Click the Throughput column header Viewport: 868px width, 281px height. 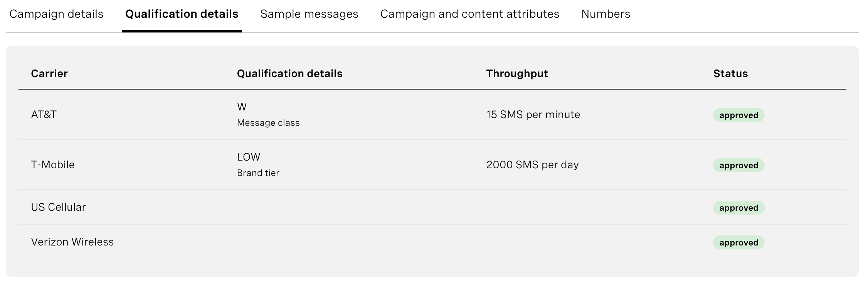pyautogui.click(x=517, y=74)
